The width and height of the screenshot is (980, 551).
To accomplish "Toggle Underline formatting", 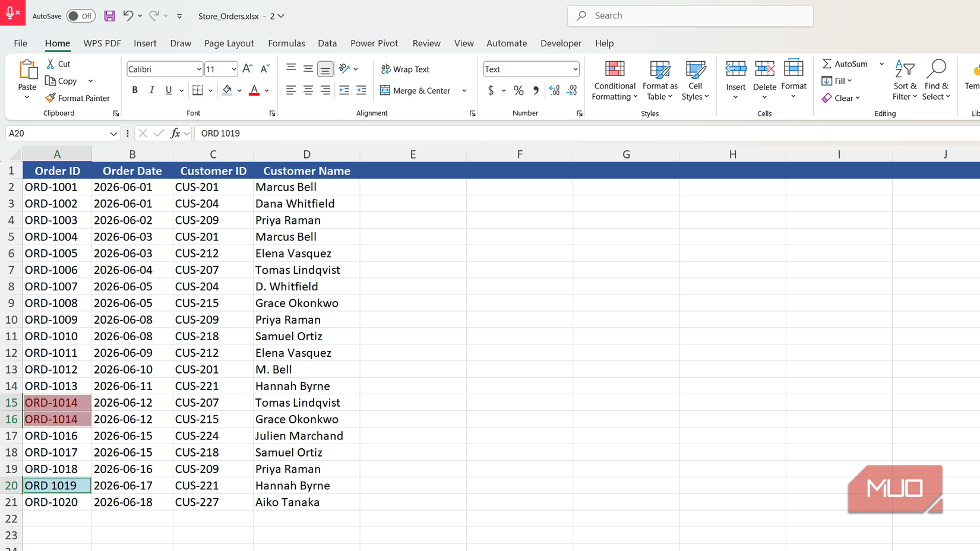I will 169,90.
